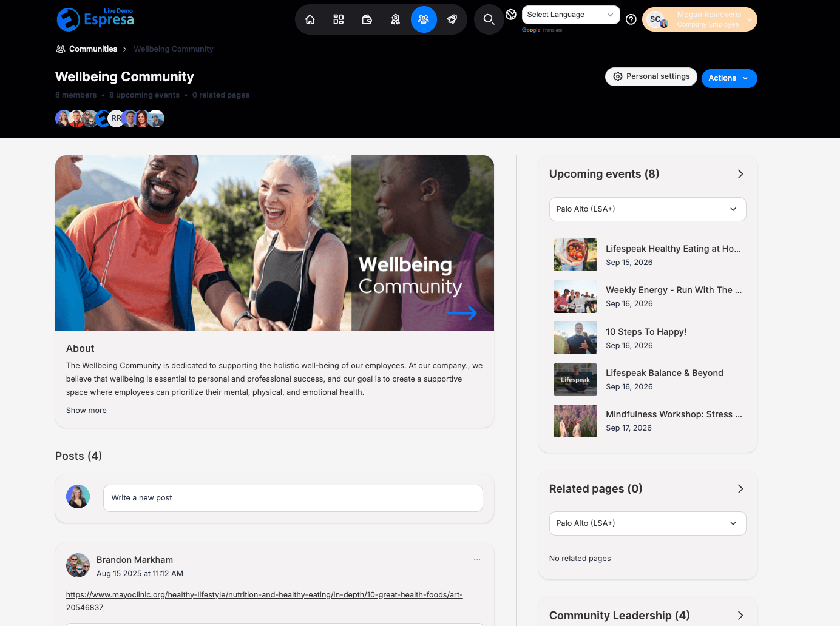
Task: Open the help question mark icon
Action: pyautogui.click(x=631, y=19)
